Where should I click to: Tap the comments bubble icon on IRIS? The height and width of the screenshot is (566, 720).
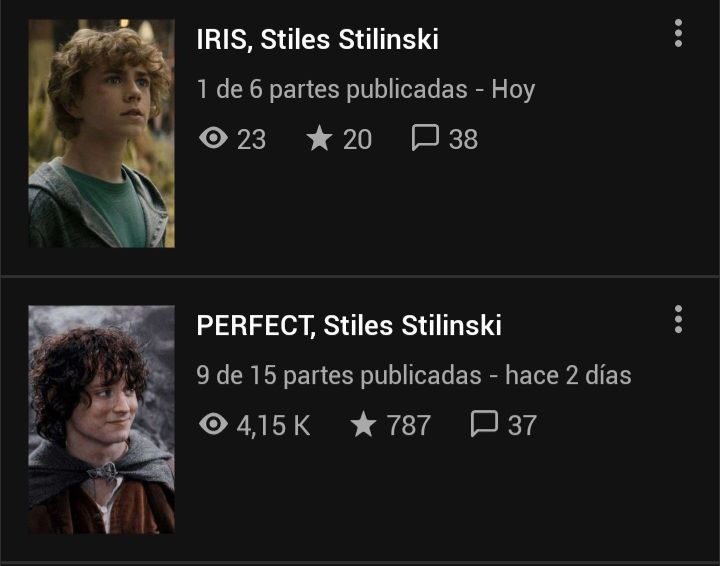point(425,138)
